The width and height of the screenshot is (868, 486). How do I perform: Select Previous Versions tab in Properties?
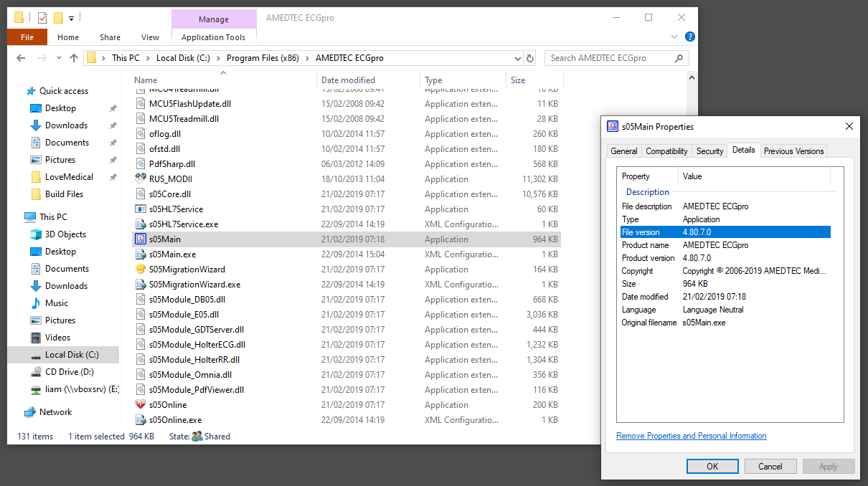coord(793,151)
